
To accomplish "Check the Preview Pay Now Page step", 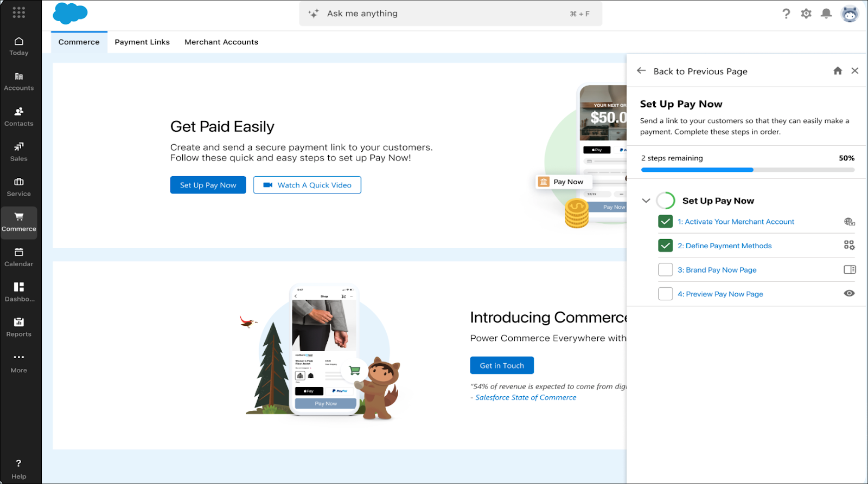I will pos(665,294).
